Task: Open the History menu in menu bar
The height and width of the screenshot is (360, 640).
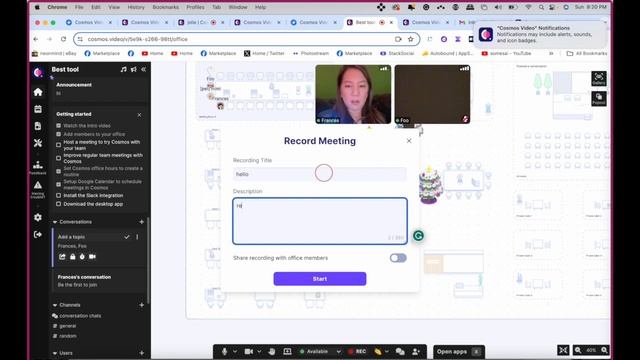Action: click(136, 7)
